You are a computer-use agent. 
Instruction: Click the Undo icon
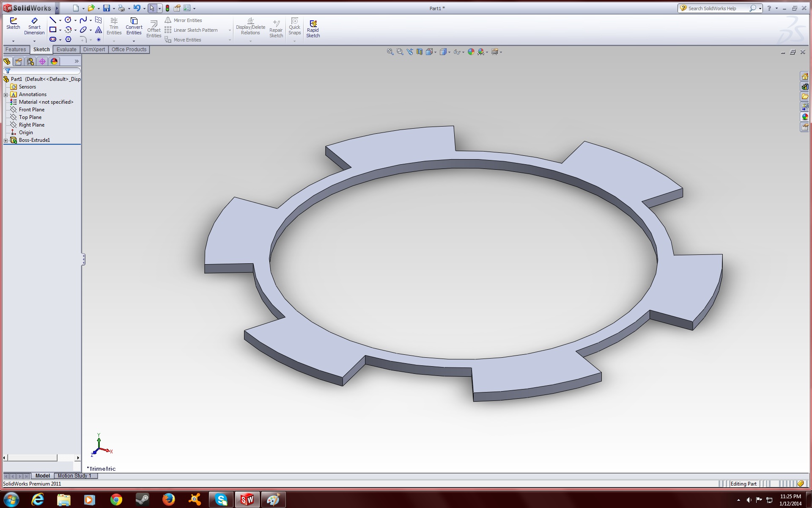(137, 8)
